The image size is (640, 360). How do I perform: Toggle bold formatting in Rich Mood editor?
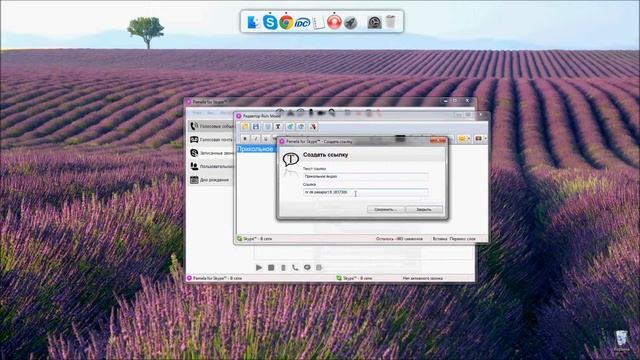245,139
